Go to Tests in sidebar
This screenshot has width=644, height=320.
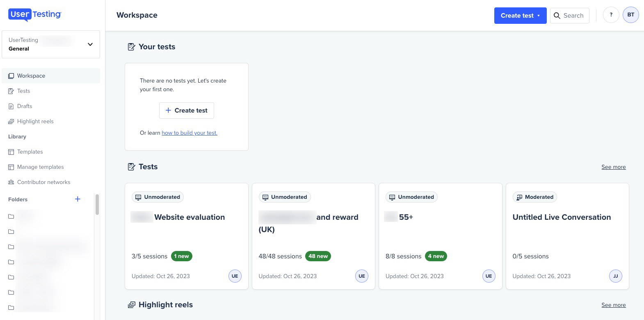pyautogui.click(x=51, y=91)
